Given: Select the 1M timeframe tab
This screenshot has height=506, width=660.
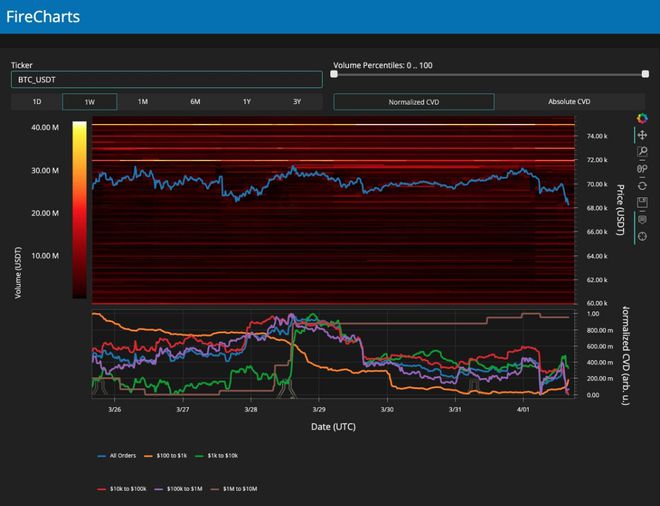Looking at the screenshot, I should [142, 102].
